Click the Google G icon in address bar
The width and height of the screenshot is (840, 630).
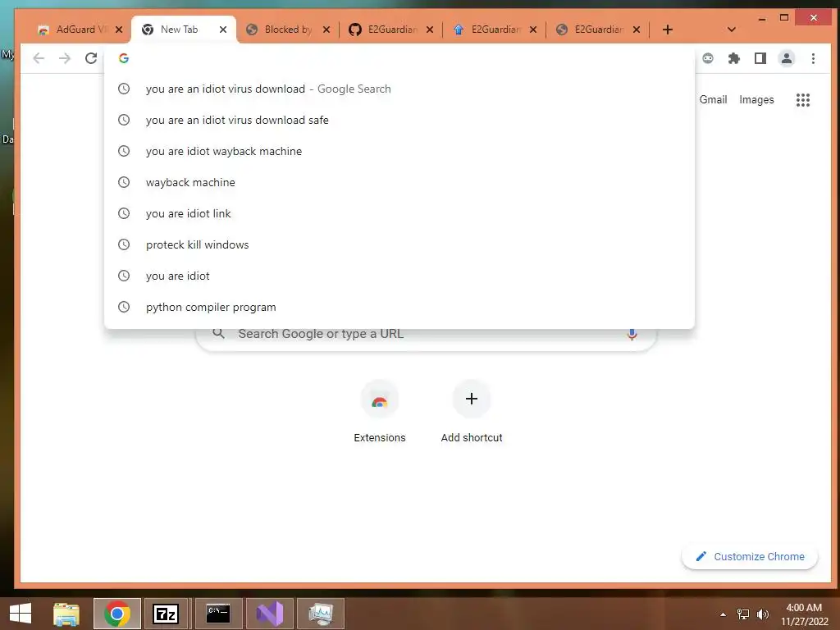point(124,58)
